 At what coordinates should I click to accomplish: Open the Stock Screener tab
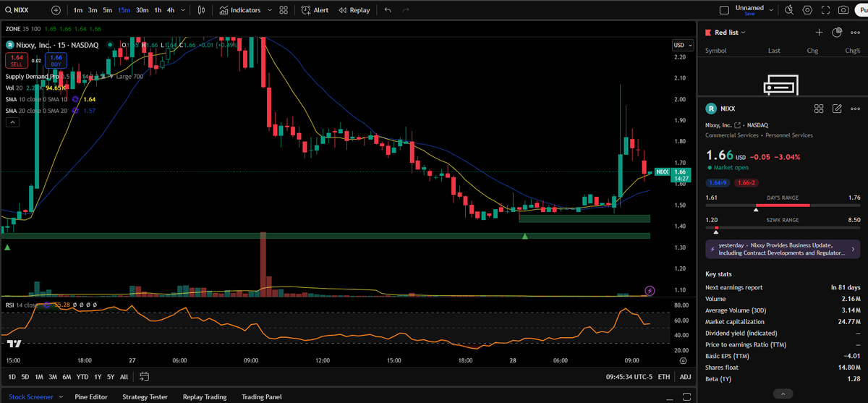point(31,396)
